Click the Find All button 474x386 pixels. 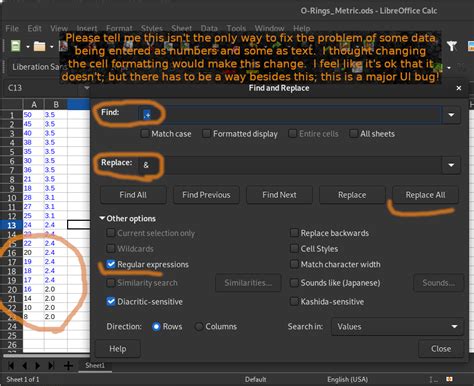(133, 195)
